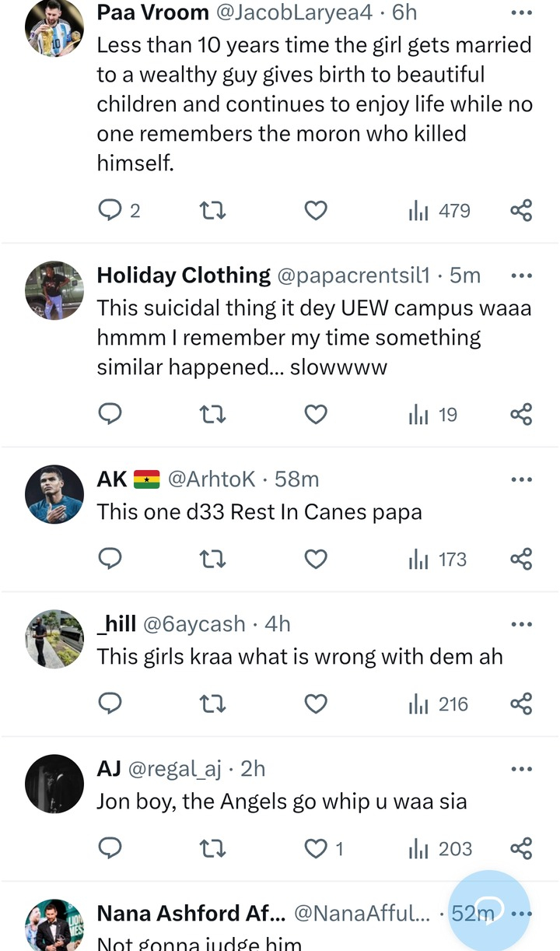Like _hill's tweet about girls
This screenshot has width=560, height=951.
click(x=315, y=704)
